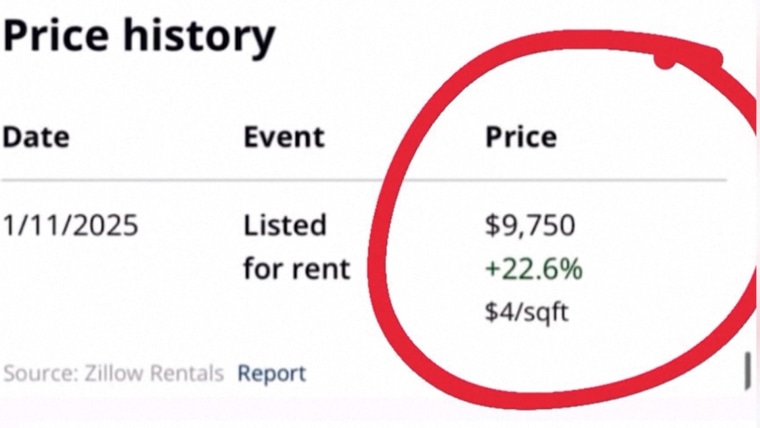Viewport: 760px width, 428px height.
Task: Select the Price column header
Action: point(521,136)
